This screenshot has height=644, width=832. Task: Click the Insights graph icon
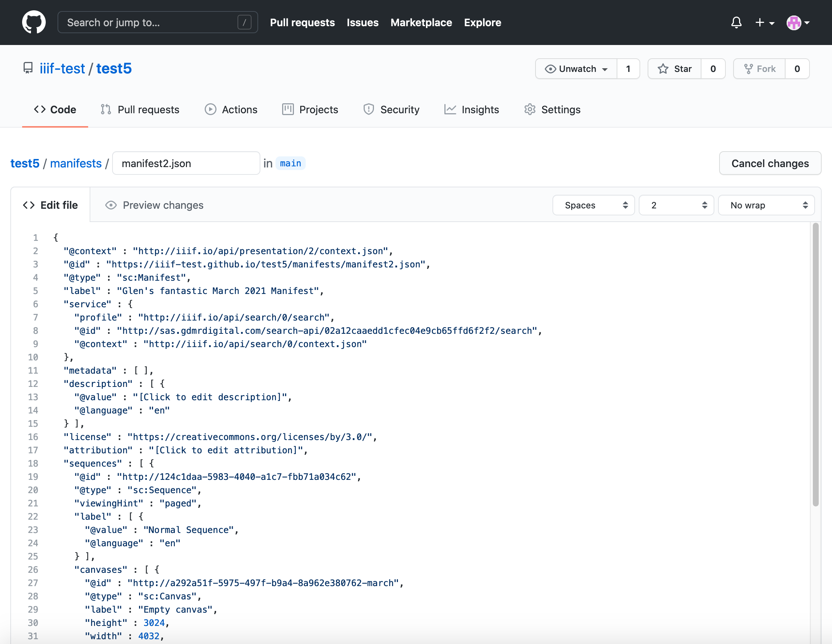pyautogui.click(x=450, y=110)
